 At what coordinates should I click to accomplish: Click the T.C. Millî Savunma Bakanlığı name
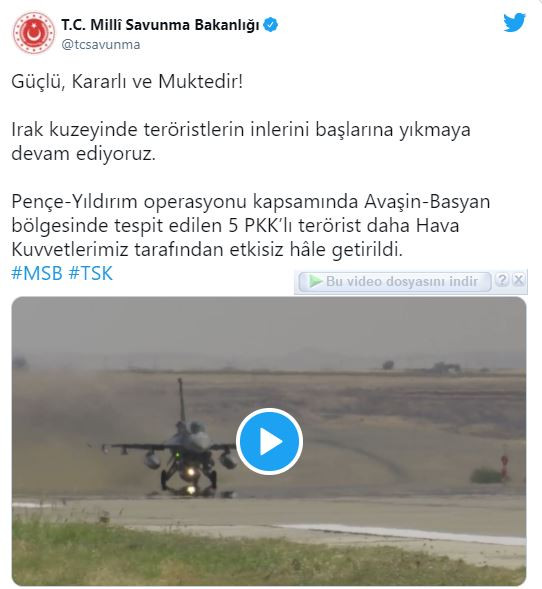pos(160,25)
